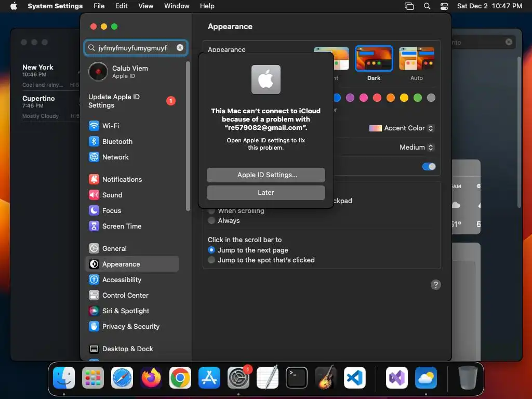Open App Store from the Dock
Viewport: 532px width, 399px height.
coord(209,378)
